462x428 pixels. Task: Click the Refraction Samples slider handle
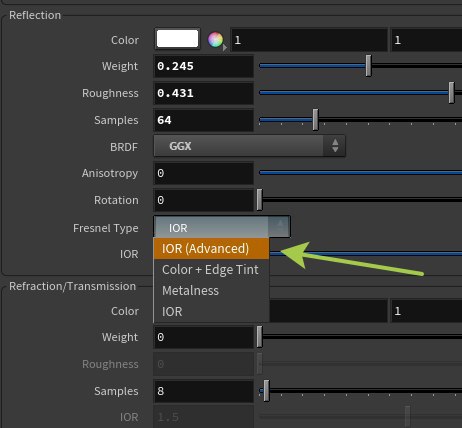click(266, 390)
